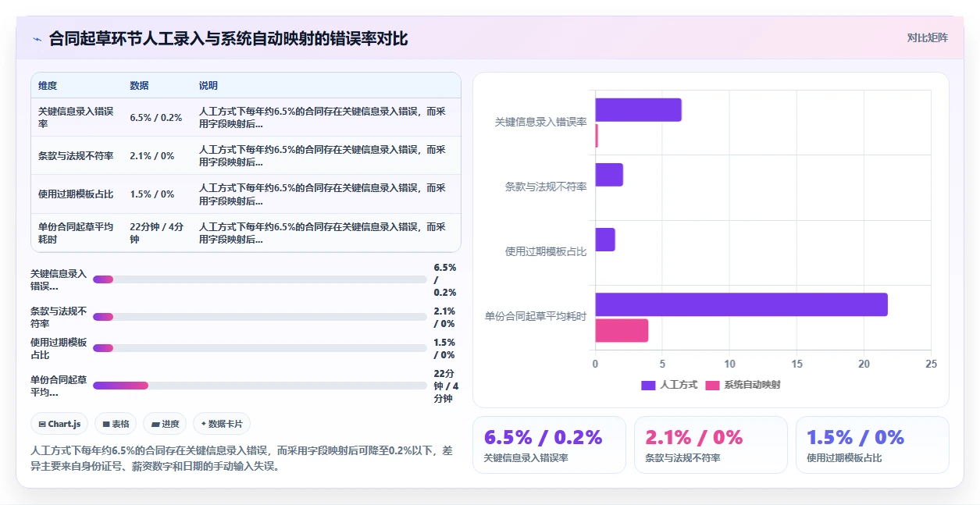Viewport: 980px width, 505px height.
Task: Click the 2.1% / 0% stat card
Action: click(x=711, y=445)
